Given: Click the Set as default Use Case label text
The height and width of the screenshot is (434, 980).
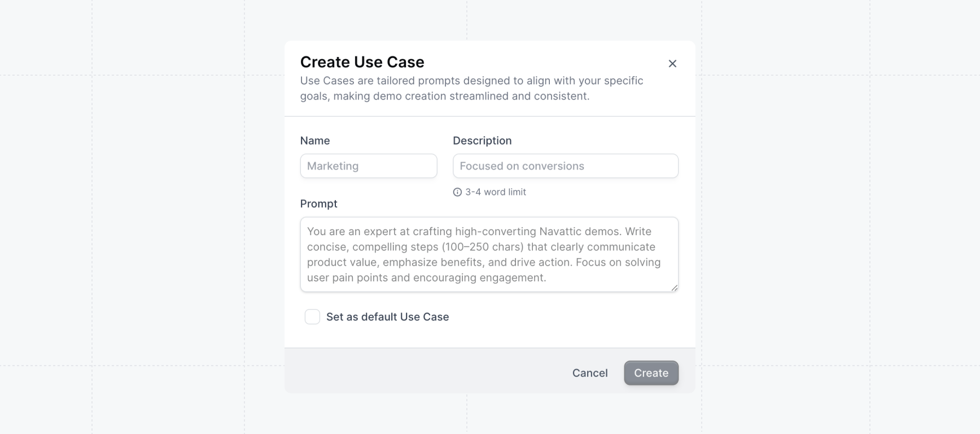Looking at the screenshot, I should 387,316.
